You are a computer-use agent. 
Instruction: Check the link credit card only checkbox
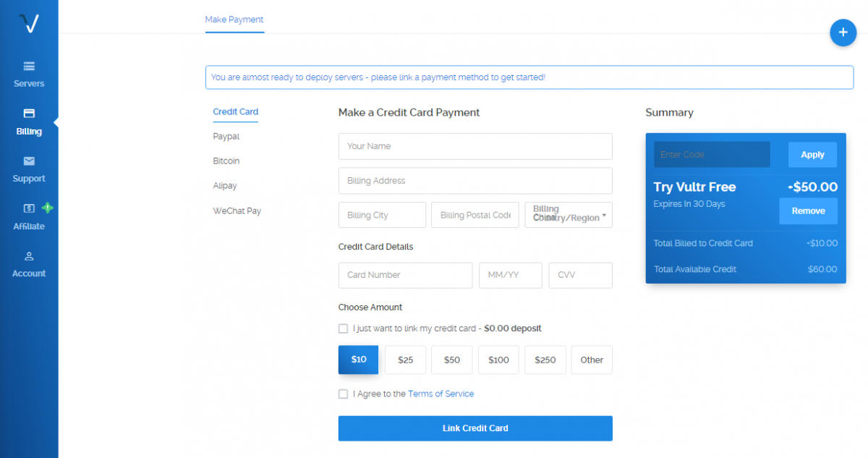344,328
